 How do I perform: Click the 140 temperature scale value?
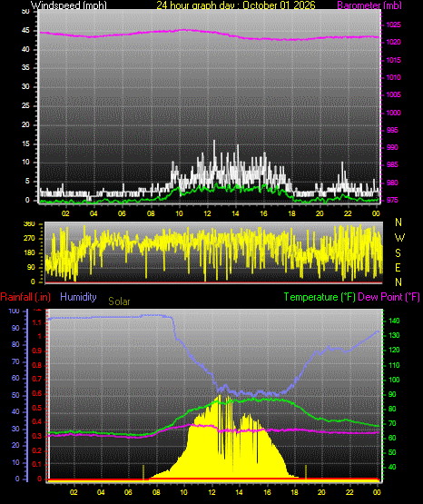[394, 321]
